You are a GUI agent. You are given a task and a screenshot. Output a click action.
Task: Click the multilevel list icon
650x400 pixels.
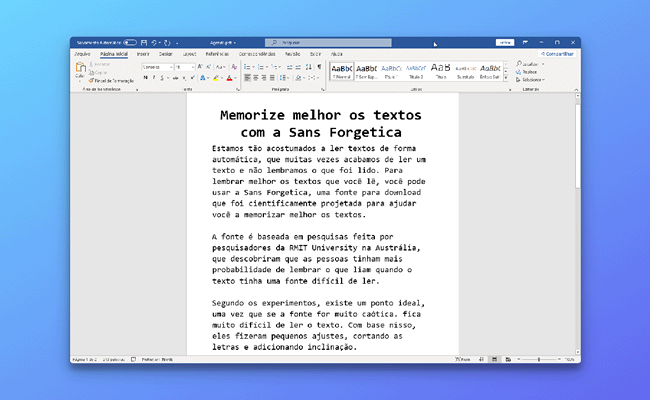pyautogui.click(x=274, y=67)
